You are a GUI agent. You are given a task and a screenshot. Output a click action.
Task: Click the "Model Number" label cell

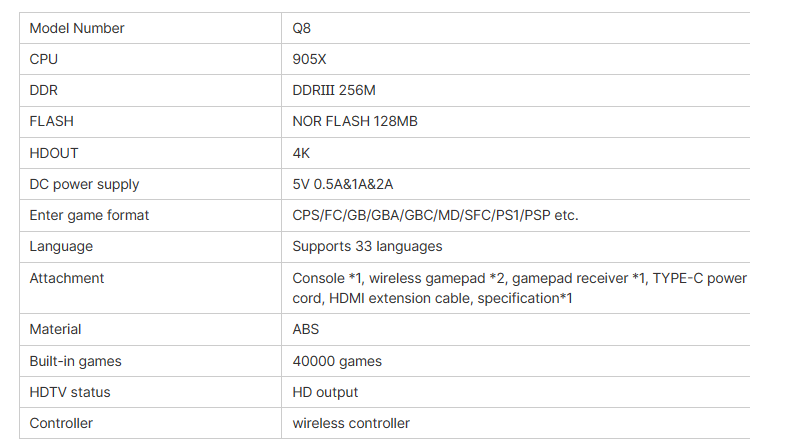pos(77,28)
